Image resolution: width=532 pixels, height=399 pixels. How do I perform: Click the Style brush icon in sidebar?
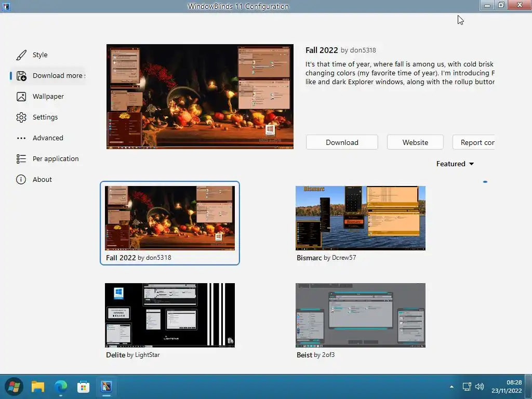click(21, 55)
